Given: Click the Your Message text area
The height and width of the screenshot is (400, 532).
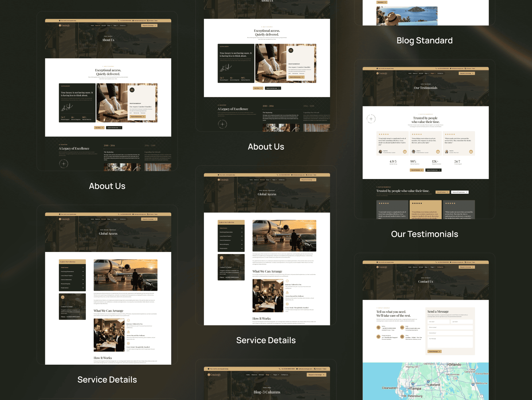Looking at the screenshot, I should pyautogui.click(x=450, y=342).
